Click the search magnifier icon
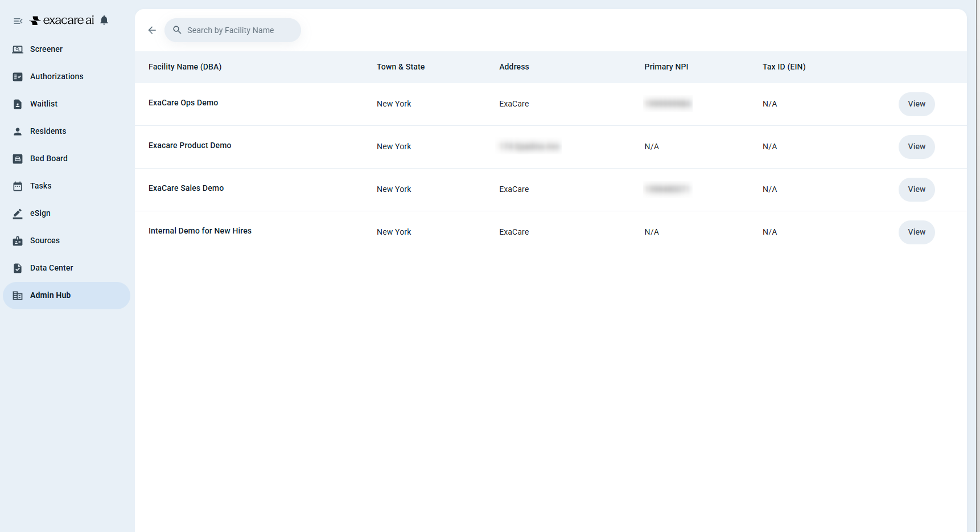 pos(177,30)
